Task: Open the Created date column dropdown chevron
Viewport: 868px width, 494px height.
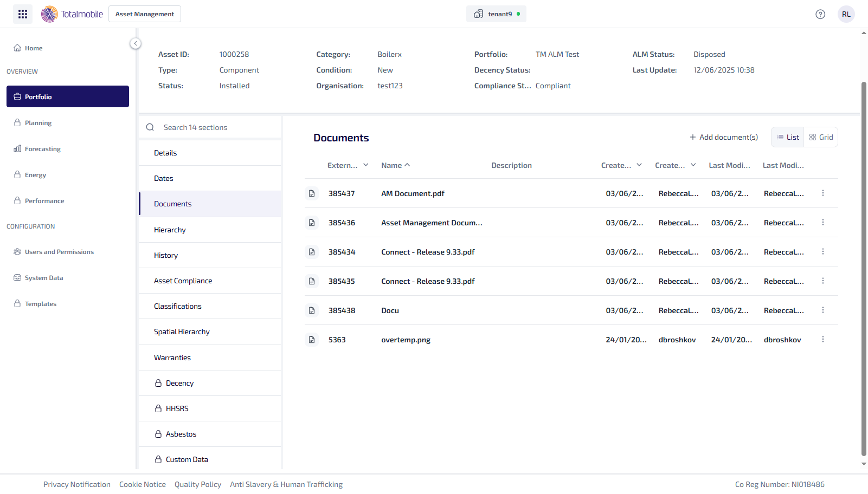Action: pos(639,165)
